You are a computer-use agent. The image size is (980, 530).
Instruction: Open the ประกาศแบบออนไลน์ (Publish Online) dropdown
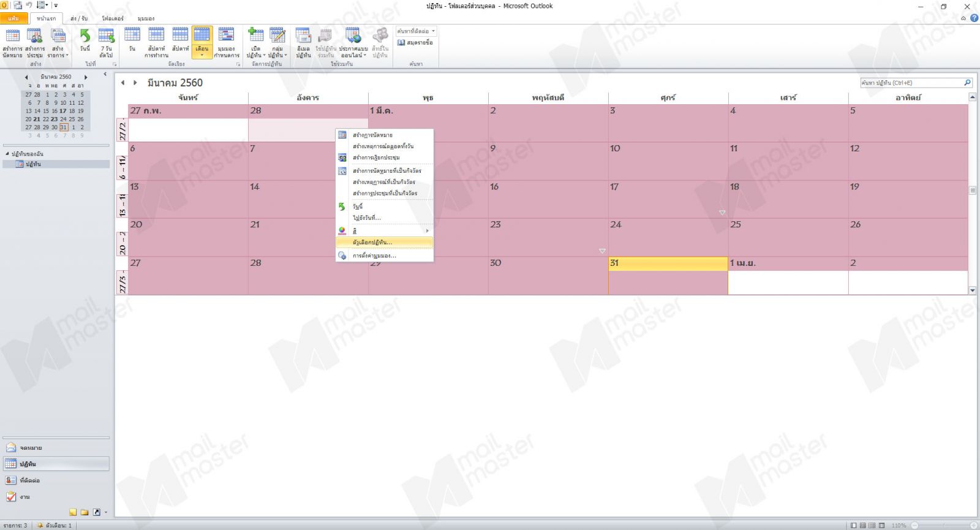coord(353,43)
